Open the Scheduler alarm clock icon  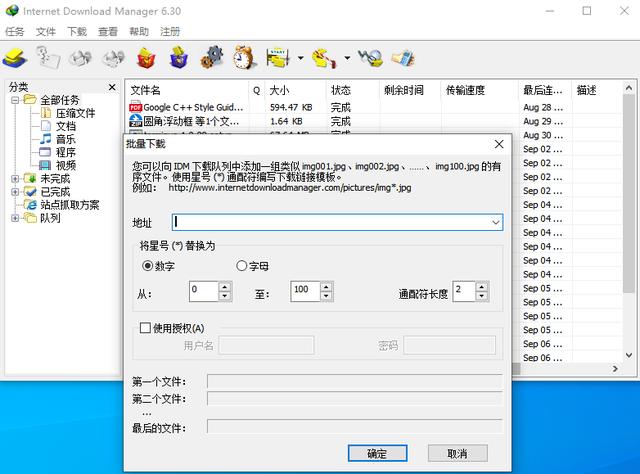244,57
